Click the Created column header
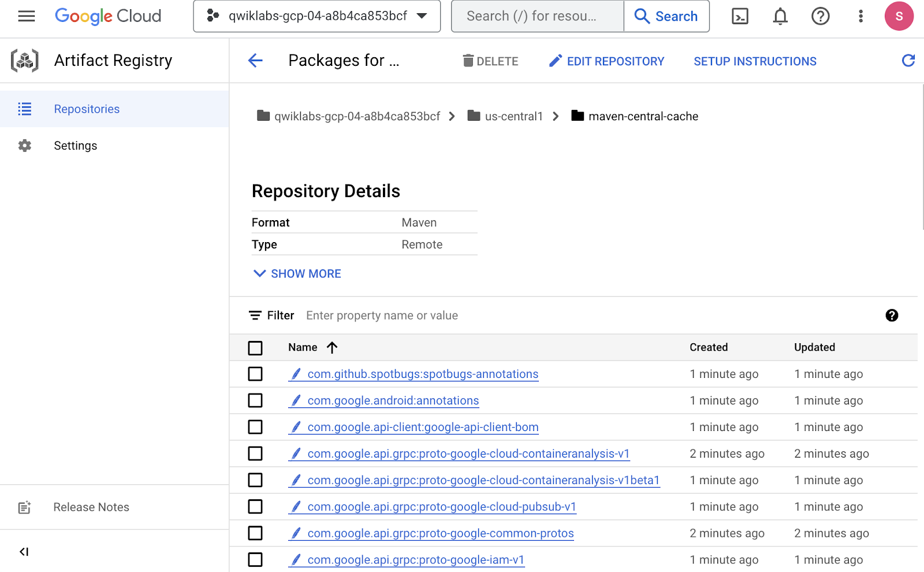The width and height of the screenshot is (924, 572). coord(709,347)
